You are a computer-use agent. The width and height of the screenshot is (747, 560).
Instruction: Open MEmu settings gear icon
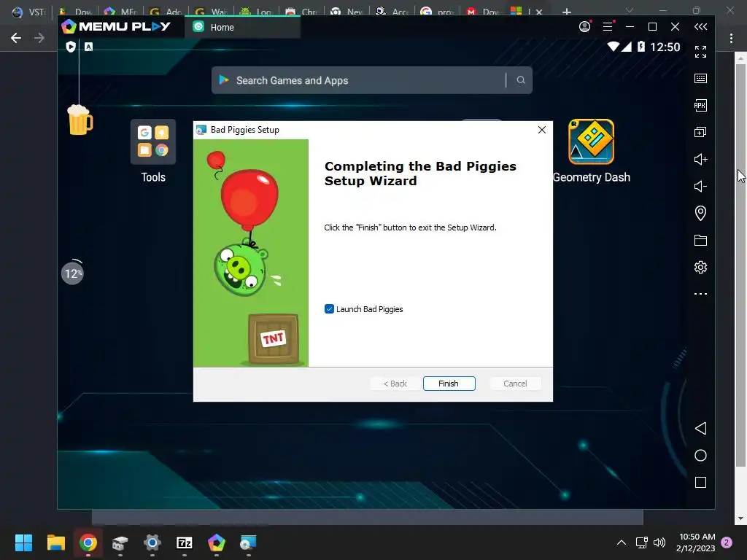700,267
